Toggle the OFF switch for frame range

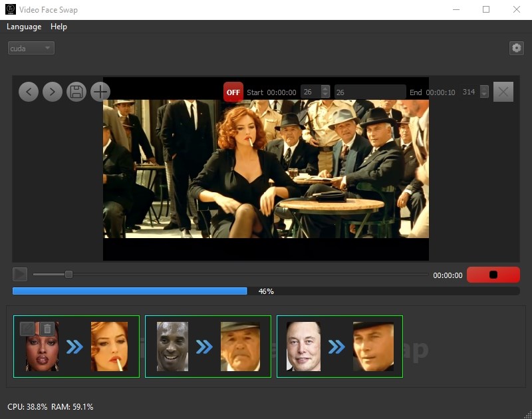tap(232, 92)
